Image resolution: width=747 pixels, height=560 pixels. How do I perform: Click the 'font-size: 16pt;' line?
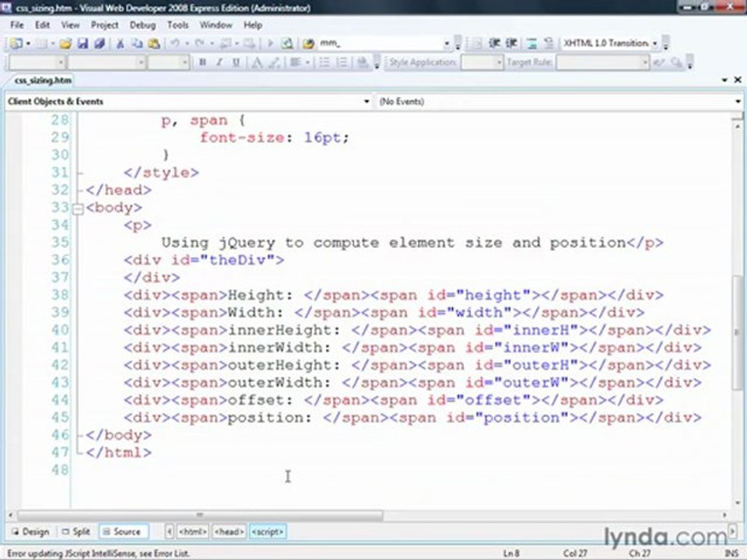275,138
